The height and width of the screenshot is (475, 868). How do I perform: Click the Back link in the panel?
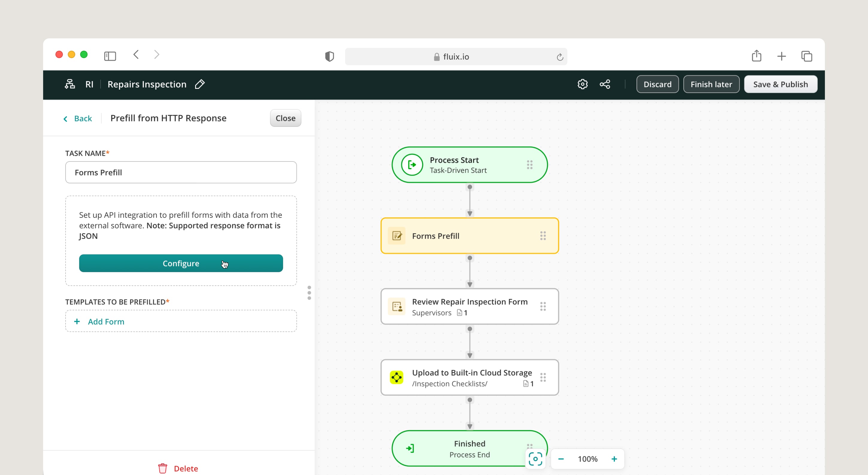pyautogui.click(x=78, y=118)
